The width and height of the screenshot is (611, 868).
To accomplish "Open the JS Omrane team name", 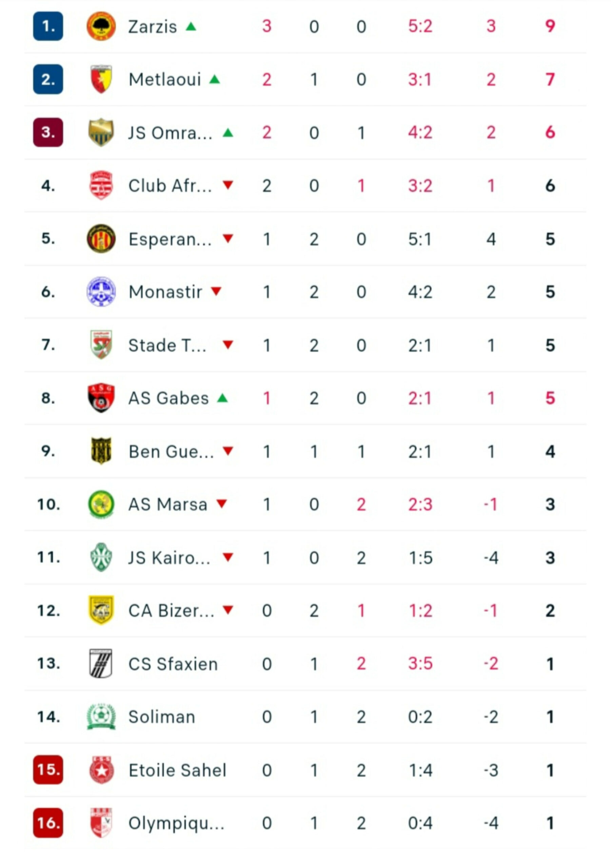I will pos(170,133).
